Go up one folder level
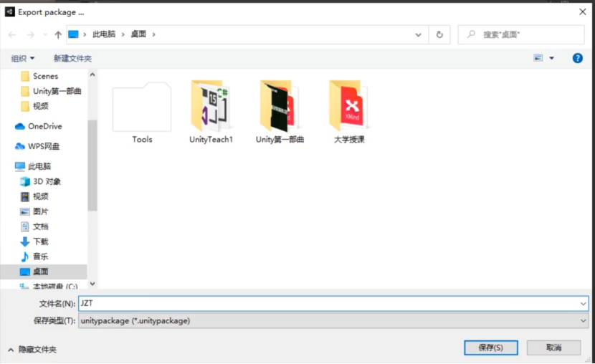The width and height of the screenshot is (595, 364). pyautogui.click(x=57, y=35)
